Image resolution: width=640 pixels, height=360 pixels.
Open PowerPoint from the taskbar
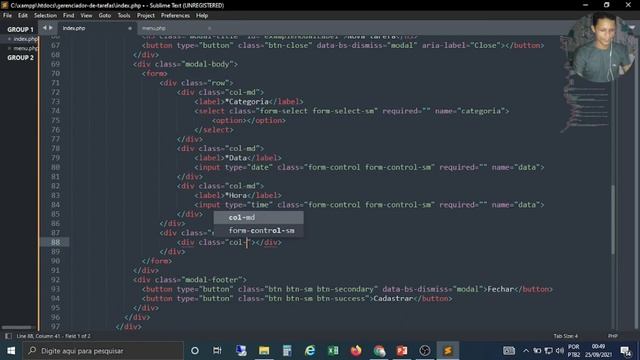pyautogui.click(x=402, y=351)
